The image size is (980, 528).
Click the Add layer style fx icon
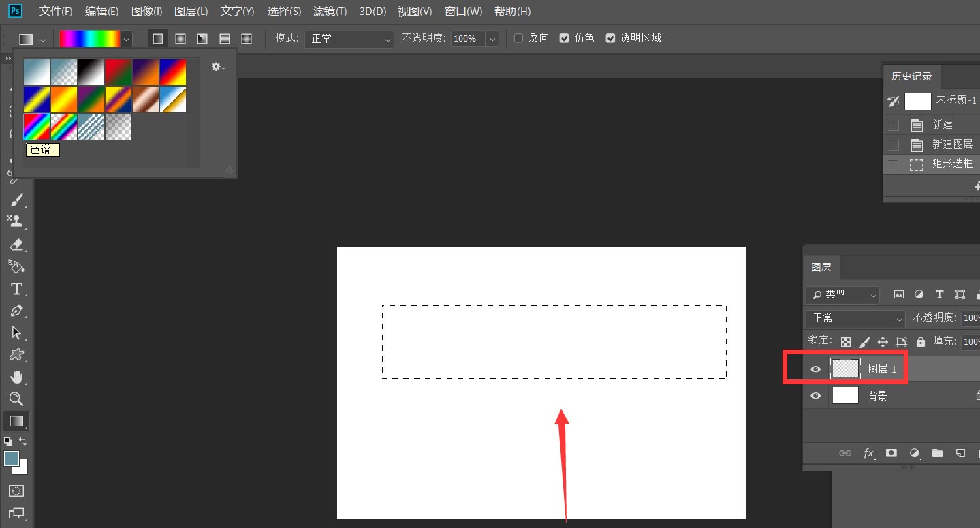869,453
